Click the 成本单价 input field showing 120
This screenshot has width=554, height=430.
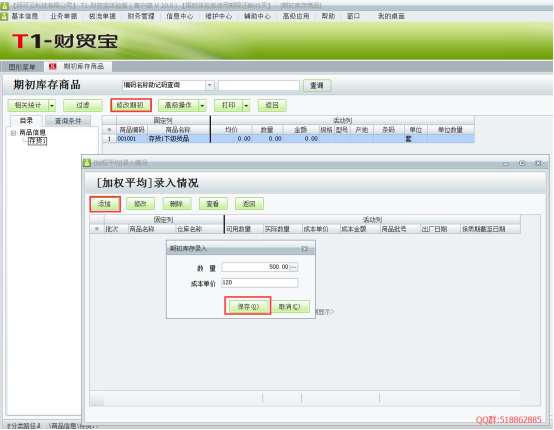(x=260, y=283)
